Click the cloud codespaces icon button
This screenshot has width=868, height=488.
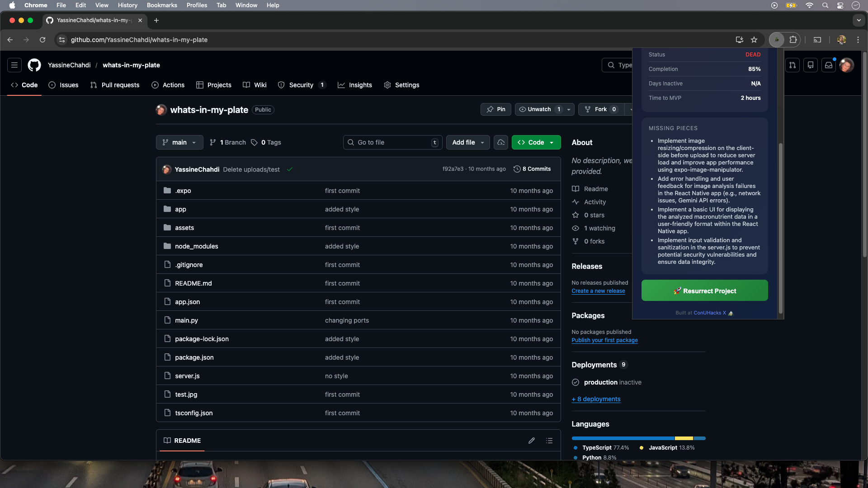coord(501,142)
